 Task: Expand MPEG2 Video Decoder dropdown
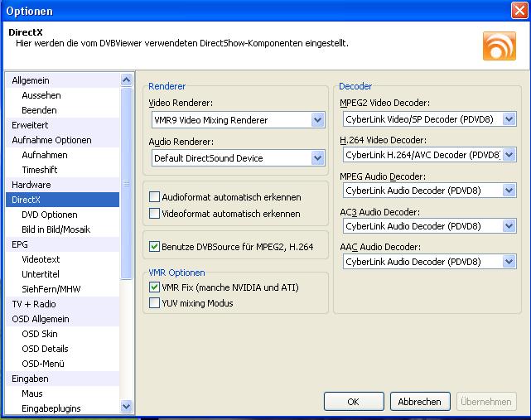pos(509,119)
